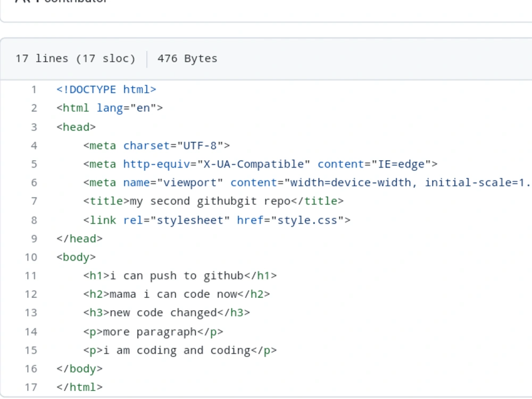Click the title 'my second githubgit repo' line
The image size is (532, 399).
pos(213,201)
